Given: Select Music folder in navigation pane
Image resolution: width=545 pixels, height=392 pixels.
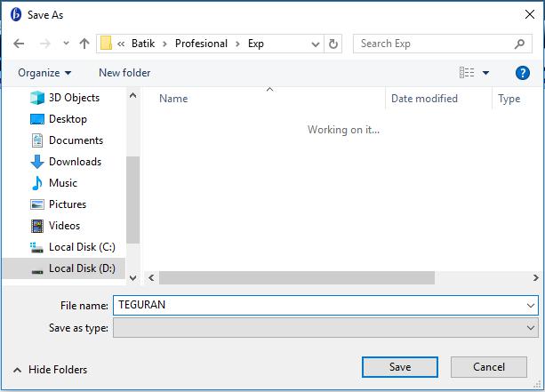Looking at the screenshot, I should [x=62, y=183].
